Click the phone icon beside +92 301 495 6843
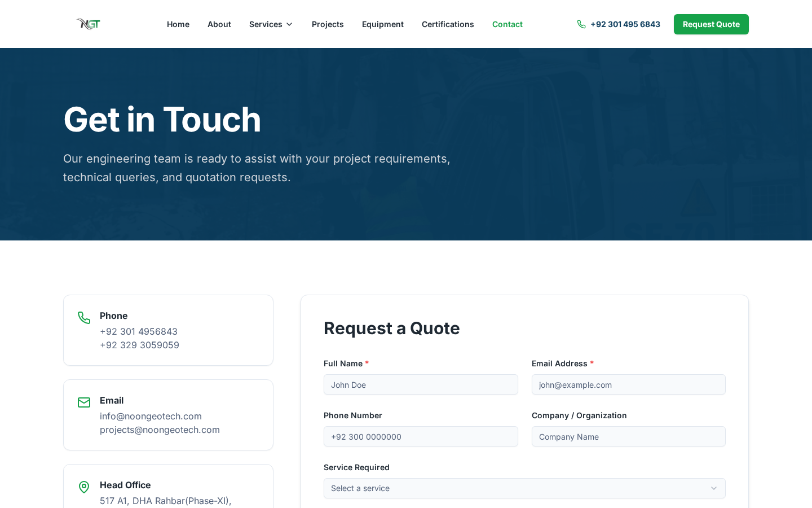812x508 pixels. 581,24
